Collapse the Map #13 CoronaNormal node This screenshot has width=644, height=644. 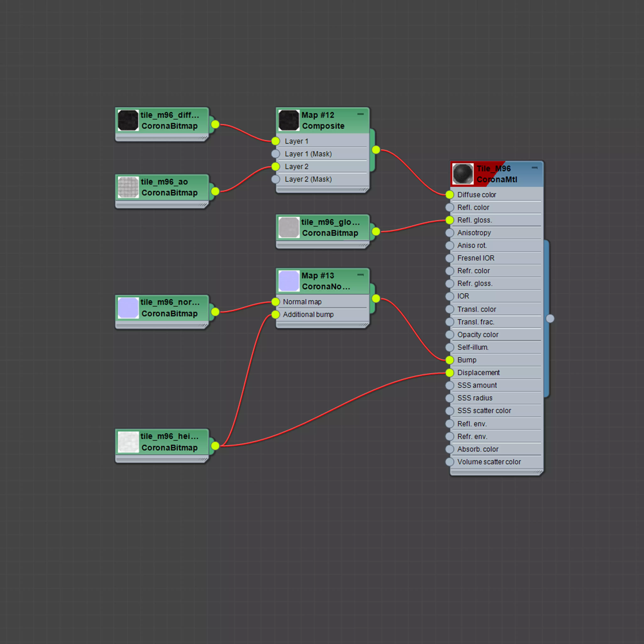[360, 275]
